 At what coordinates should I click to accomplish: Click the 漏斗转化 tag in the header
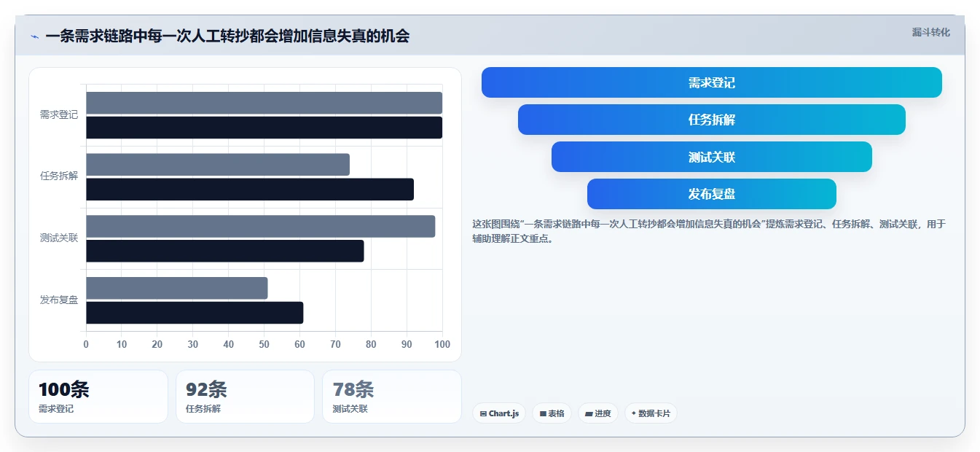[930, 32]
